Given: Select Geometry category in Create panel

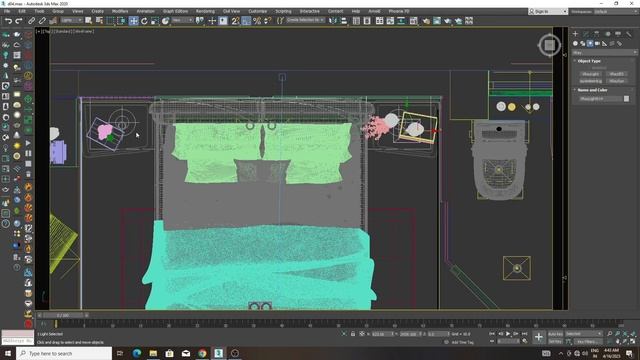Looking at the screenshot, I should tap(575, 44).
